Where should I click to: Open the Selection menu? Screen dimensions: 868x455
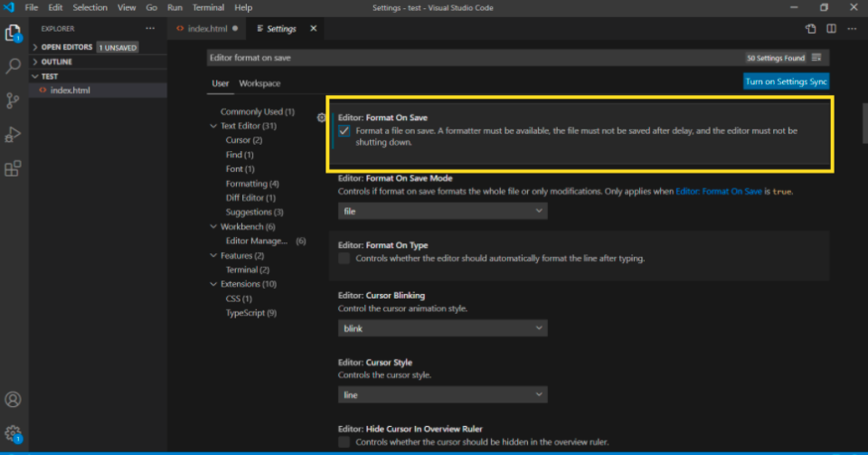90,8
